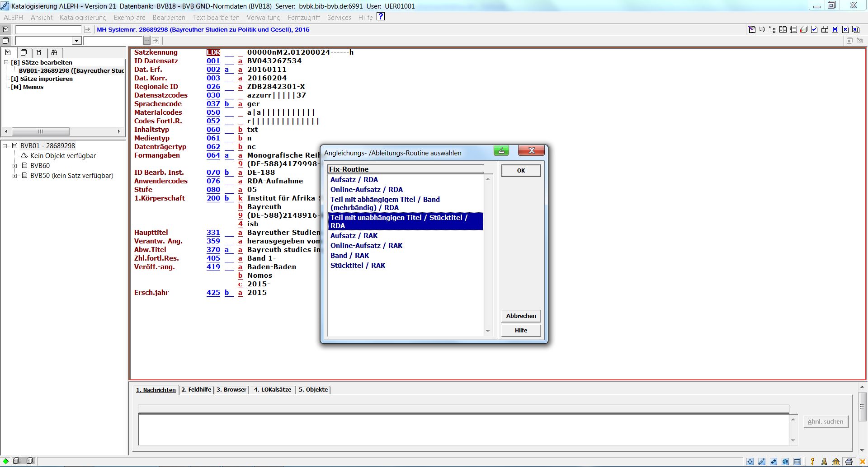The width and height of the screenshot is (868, 467).
Task: Open the Katalogisierung menu
Action: coord(83,18)
